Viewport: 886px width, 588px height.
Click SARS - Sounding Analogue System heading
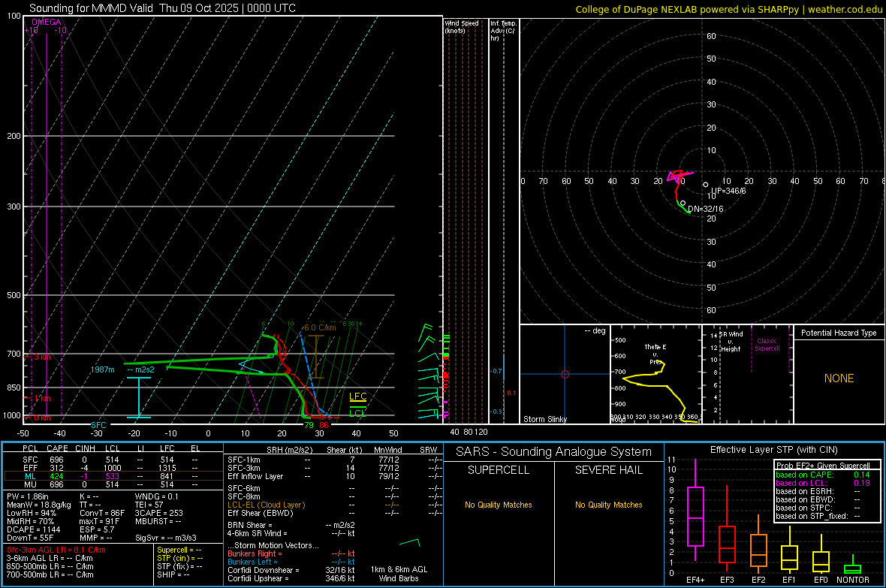553,452
